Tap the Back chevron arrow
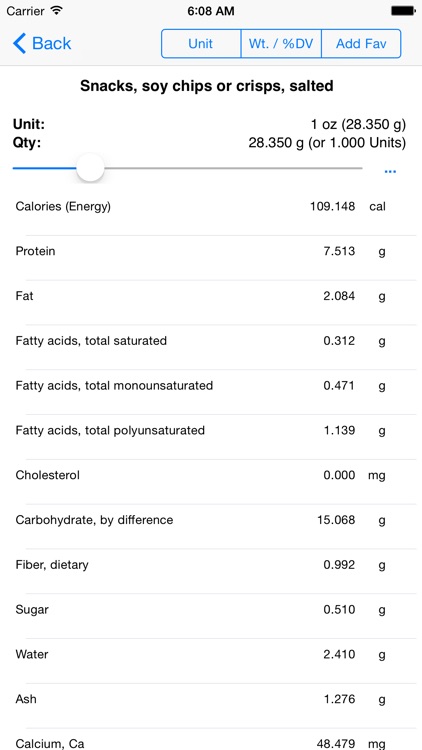The height and width of the screenshot is (750, 422). [x=19, y=44]
